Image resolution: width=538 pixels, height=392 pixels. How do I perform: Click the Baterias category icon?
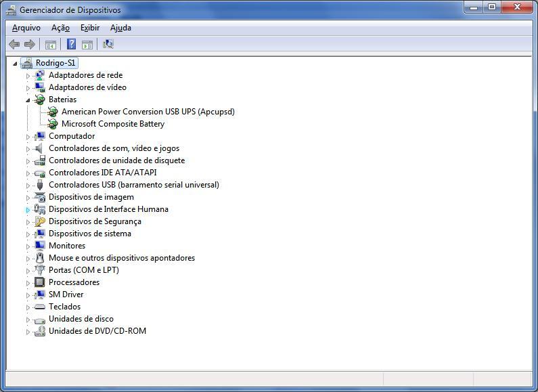pos(40,100)
